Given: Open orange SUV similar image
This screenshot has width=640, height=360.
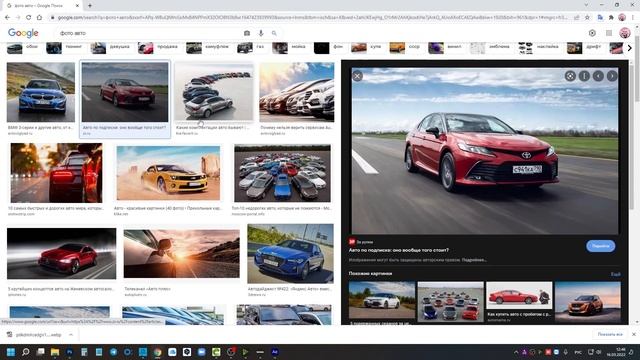Looking at the screenshot, I should pos(588,302).
